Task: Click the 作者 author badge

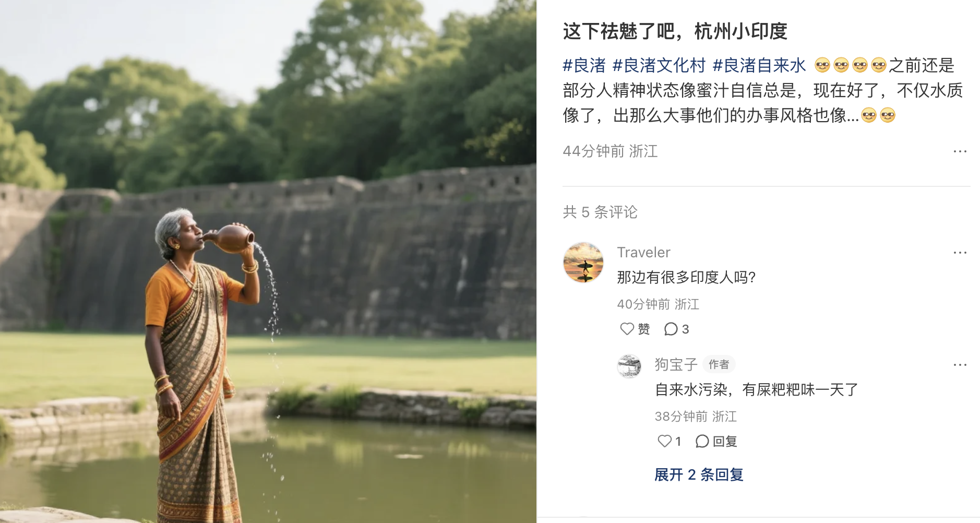Action: (719, 364)
